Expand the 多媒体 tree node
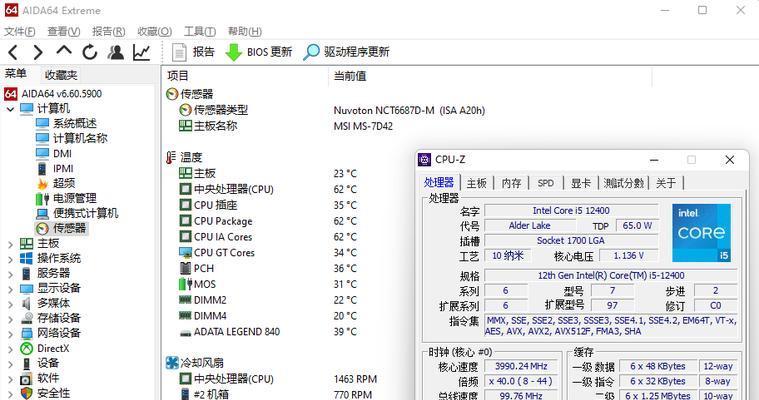The height and width of the screenshot is (400, 759). pyautogui.click(x=10, y=304)
